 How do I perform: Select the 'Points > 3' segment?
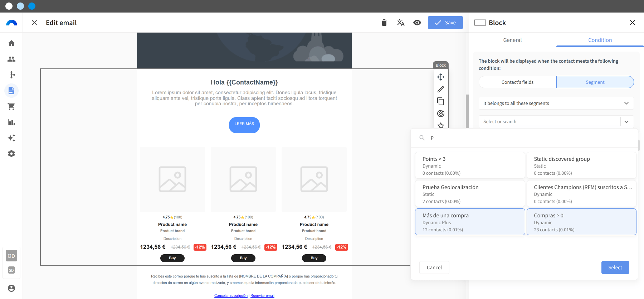click(470, 165)
